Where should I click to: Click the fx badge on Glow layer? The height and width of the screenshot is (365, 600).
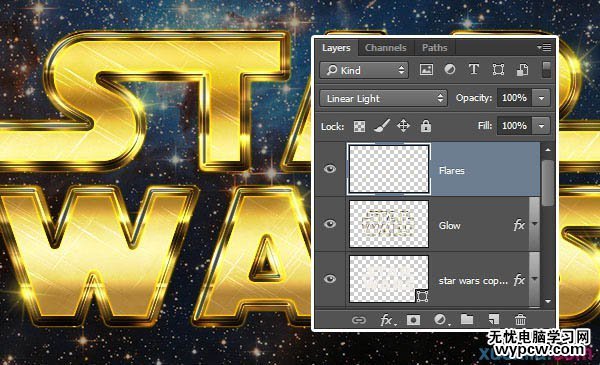518,225
